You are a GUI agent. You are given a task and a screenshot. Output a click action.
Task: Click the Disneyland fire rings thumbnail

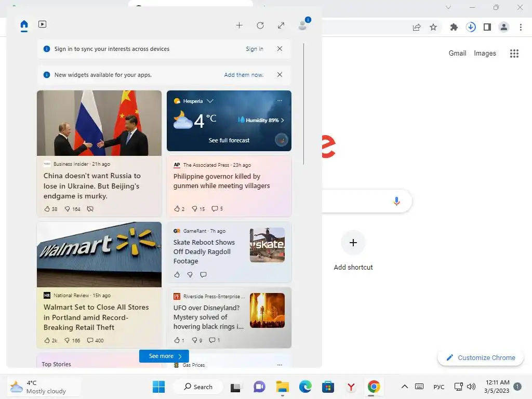click(267, 311)
